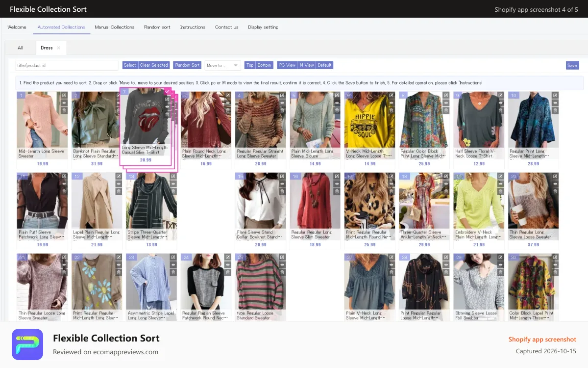Close the Dress collection tab
588x368 pixels.
(x=59, y=48)
